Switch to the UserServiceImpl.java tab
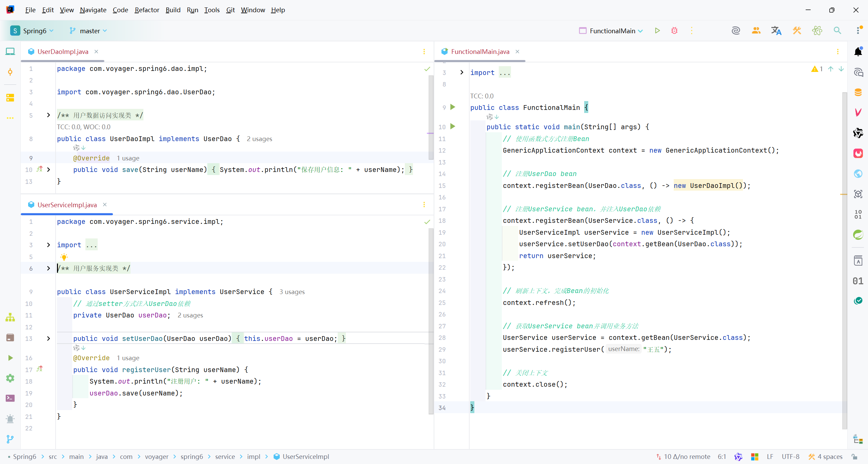 (x=67, y=205)
